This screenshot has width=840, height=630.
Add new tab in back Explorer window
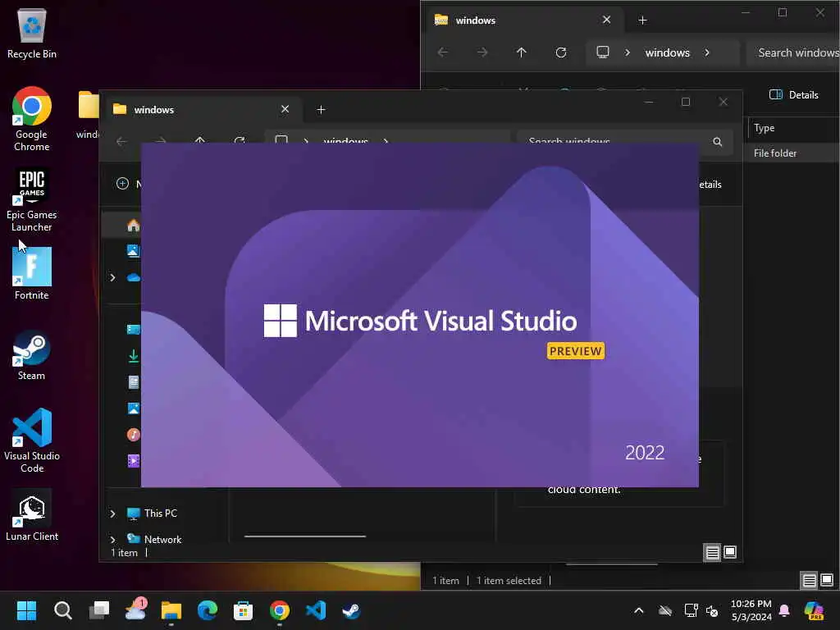(642, 21)
